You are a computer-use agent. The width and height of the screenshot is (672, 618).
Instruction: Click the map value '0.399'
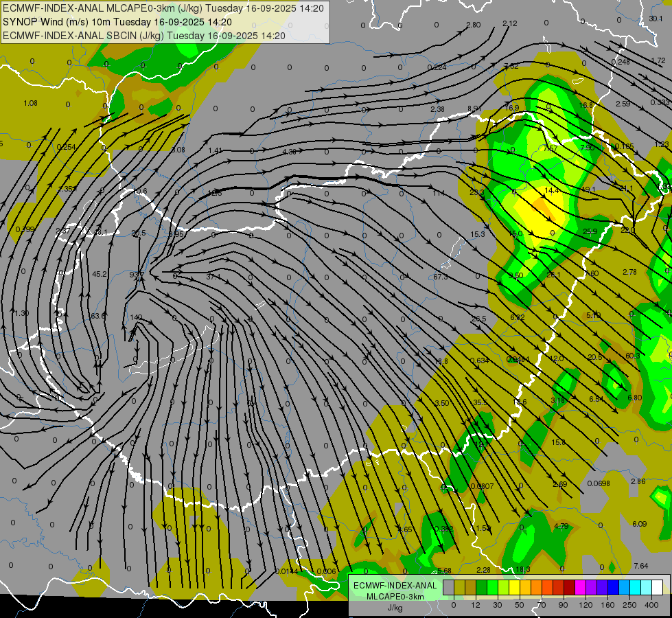[25, 230]
